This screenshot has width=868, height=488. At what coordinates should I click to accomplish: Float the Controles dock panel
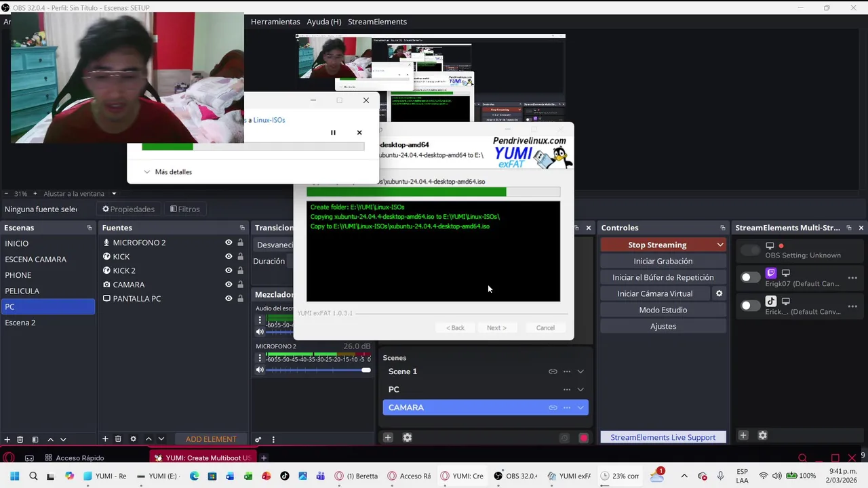(x=723, y=228)
